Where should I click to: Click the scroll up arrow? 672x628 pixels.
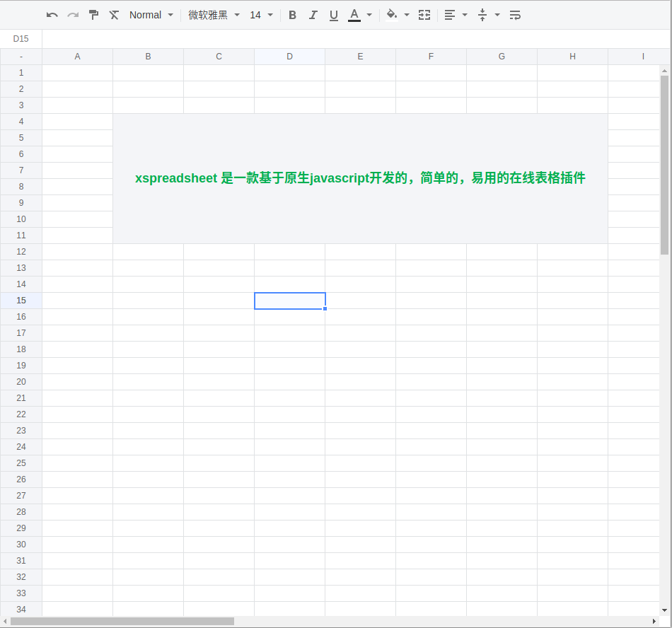664,71
